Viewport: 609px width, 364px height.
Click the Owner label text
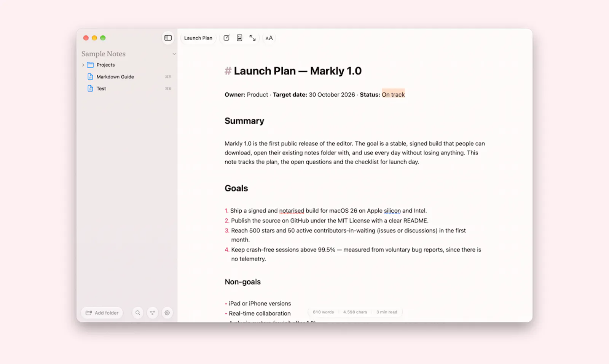tap(235, 95)
